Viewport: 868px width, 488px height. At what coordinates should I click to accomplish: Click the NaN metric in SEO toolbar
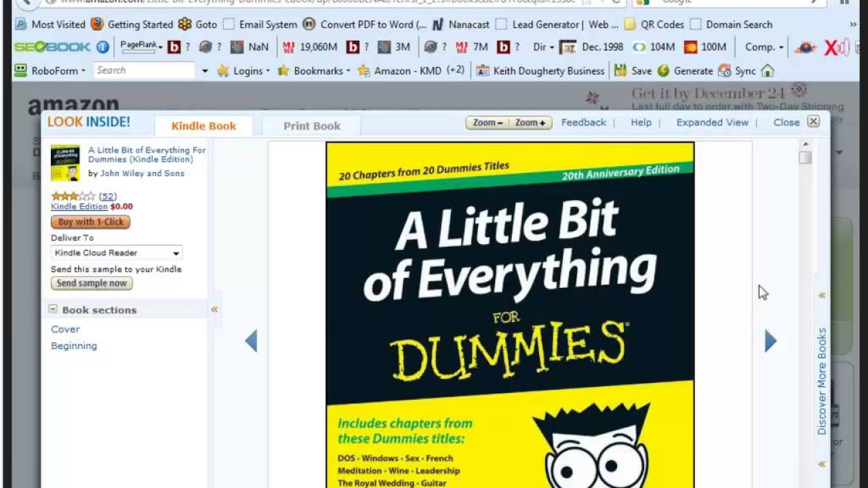pyautogui.click(x=250, y=47)
